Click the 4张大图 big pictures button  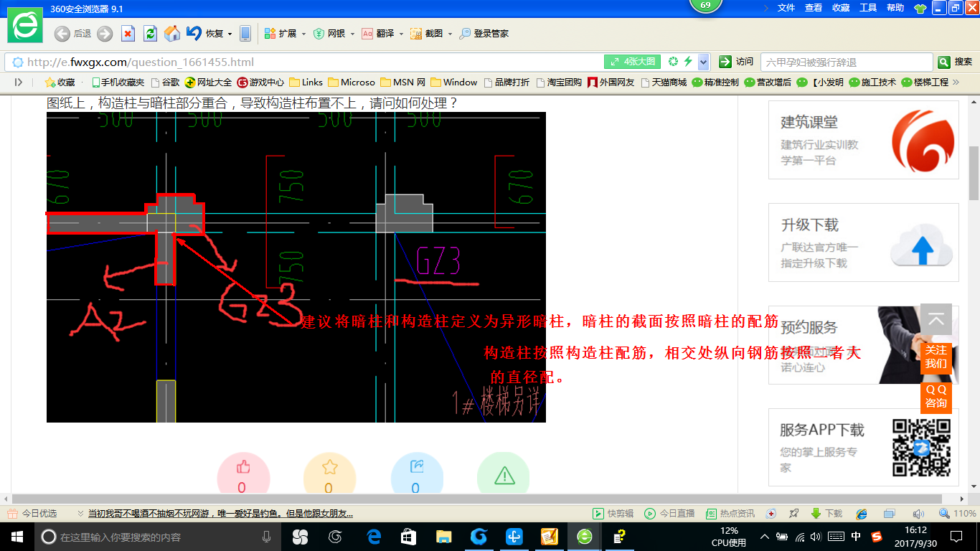pyautogui.click(x=632, y=62)
